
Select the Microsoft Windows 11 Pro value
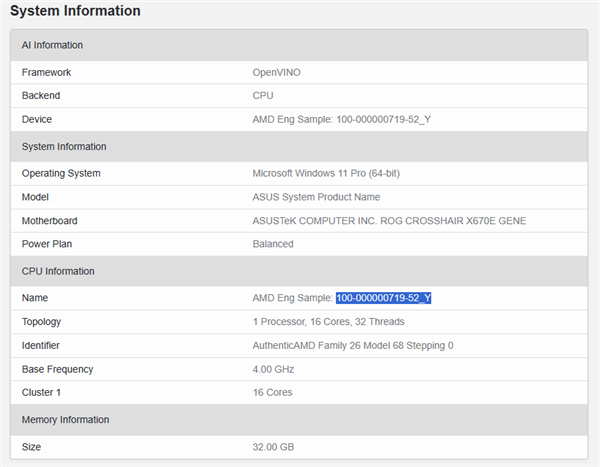coord(326,173)
